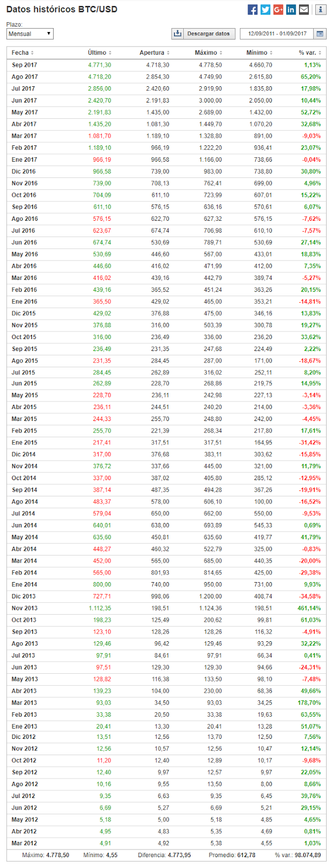Share the data on LinkedIn
Viewport: 331px width, 868px height.
[290, 9]
